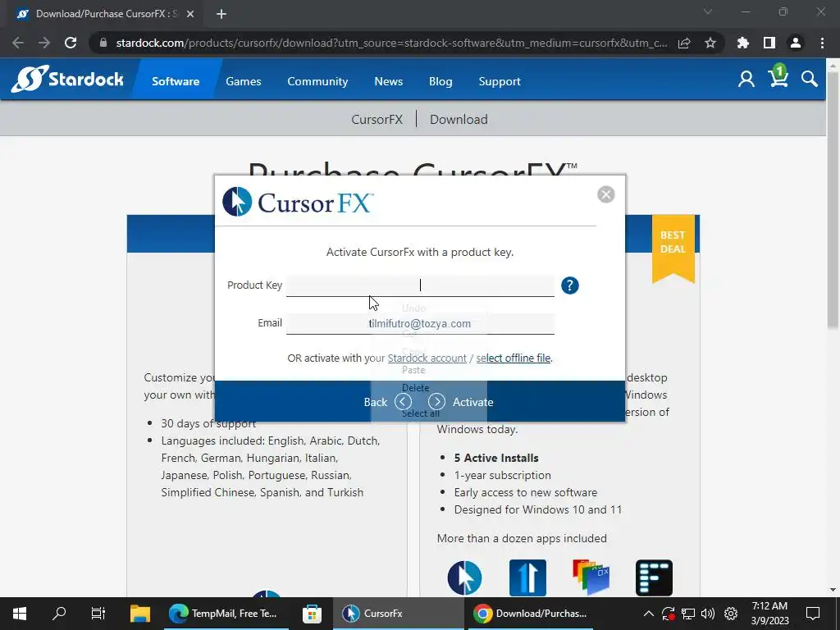This screenshot has height=630, width=840.
Task: Open volume control in system tray
Action: click(x=708, y=614)
